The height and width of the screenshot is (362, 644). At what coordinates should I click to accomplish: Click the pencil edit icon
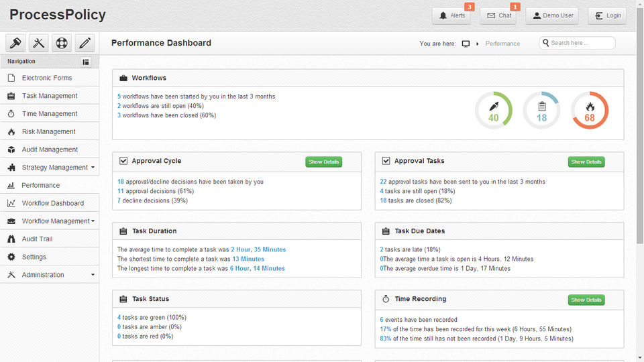click(85, 43)
